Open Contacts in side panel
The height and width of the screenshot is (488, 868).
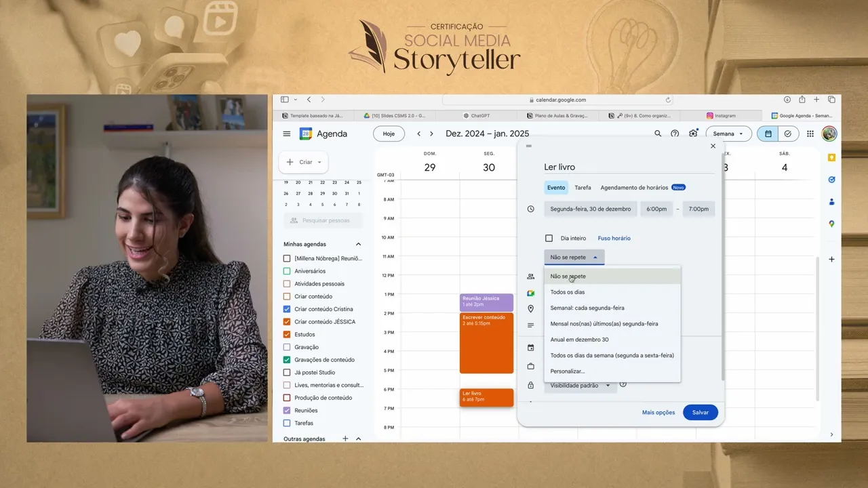coord(831,201)
